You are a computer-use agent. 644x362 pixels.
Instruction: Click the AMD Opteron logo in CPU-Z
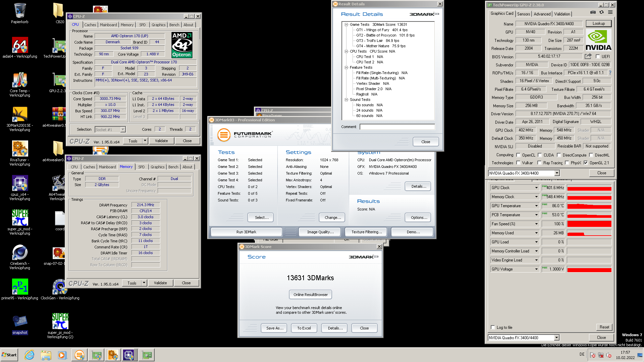click(x=182, y=45)
